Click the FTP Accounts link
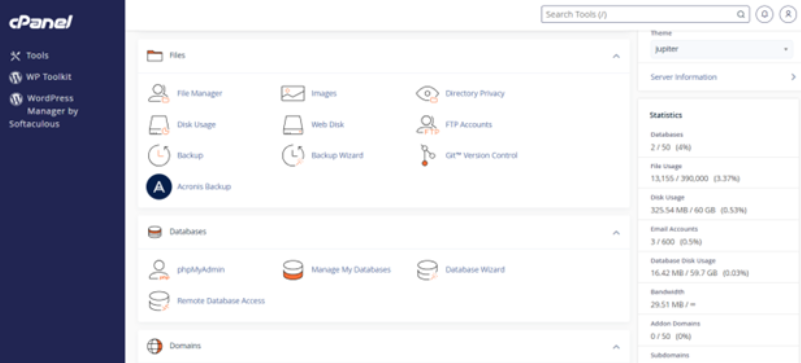The height and width of the screenshot is (363, 801). point(468,125)
